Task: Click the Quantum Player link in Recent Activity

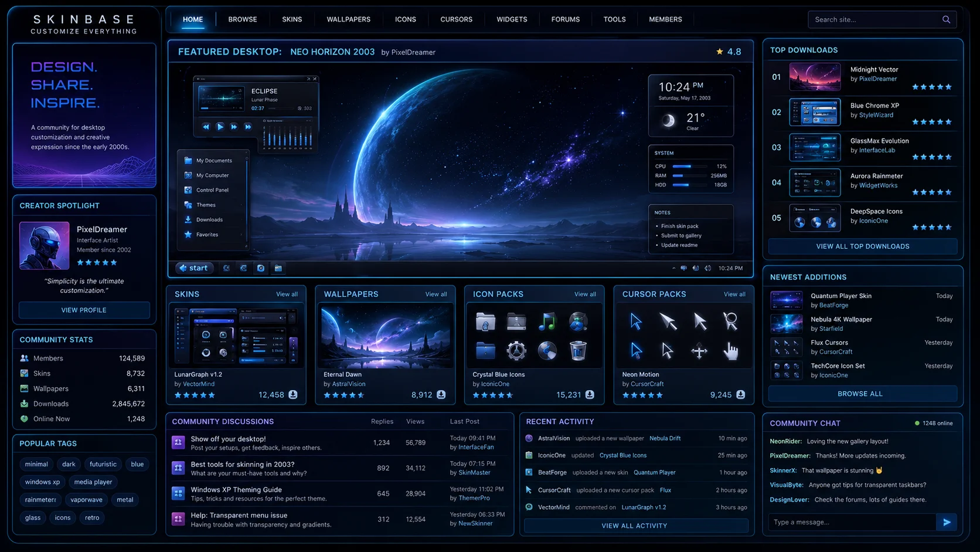Action: point(654,472)
